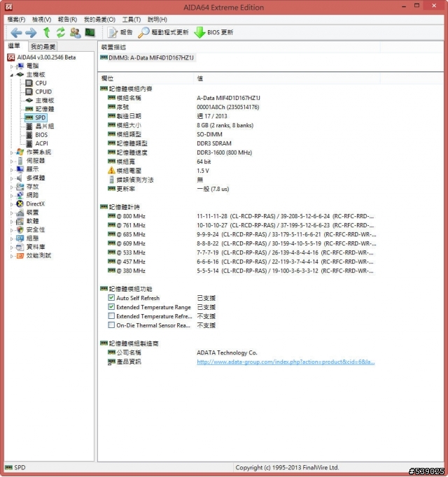Click the magnifier driver update button
This screenshot has height=477, width=448.
pyautogui.click(x=164, y=32)
